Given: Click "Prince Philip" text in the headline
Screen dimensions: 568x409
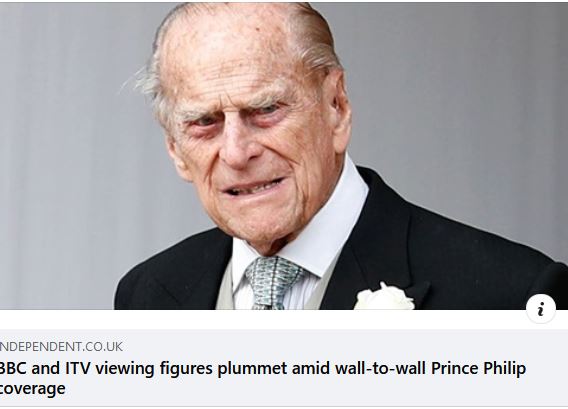Looking at the screenshot, I should click(478, 368).
